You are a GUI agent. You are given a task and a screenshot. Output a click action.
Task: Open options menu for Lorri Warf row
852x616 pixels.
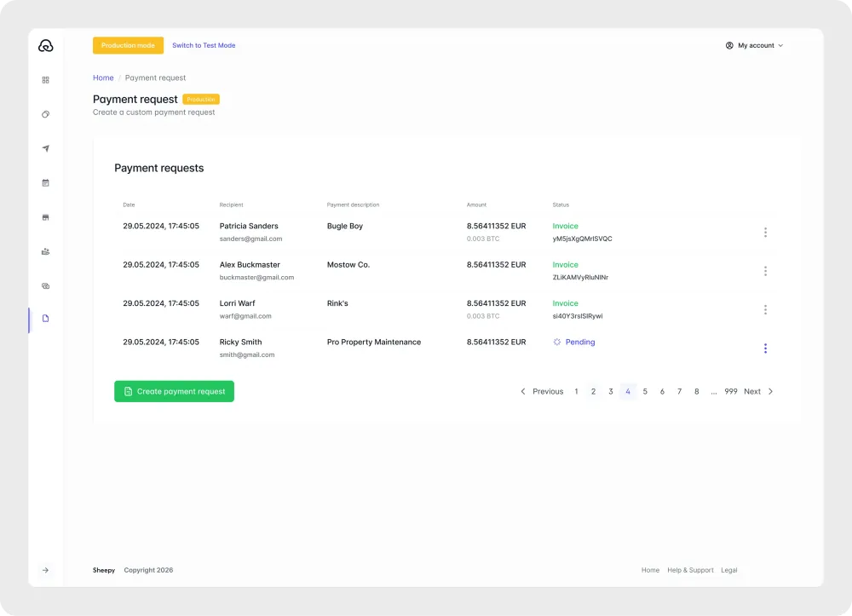pos(766,309)
